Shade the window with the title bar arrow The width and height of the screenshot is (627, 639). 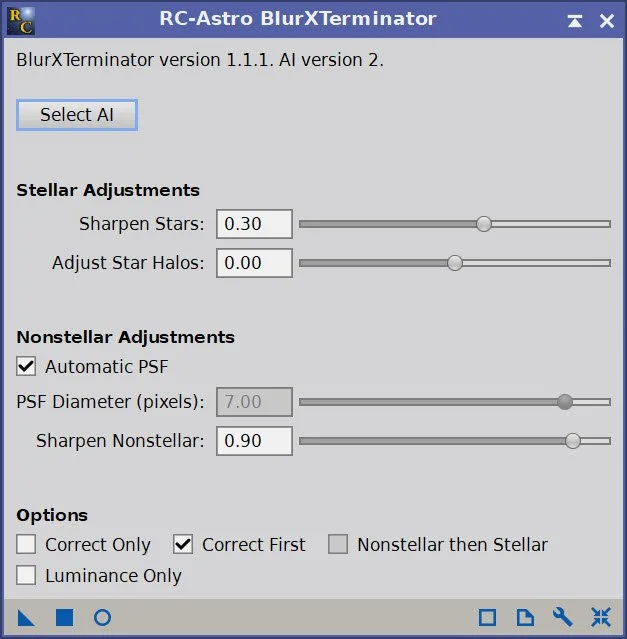(575, 21)
